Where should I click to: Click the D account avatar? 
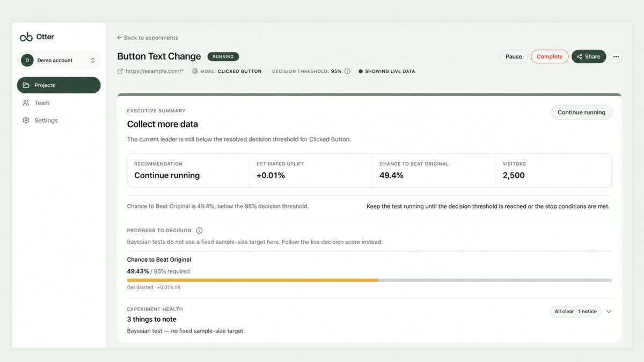click(27, 61)
